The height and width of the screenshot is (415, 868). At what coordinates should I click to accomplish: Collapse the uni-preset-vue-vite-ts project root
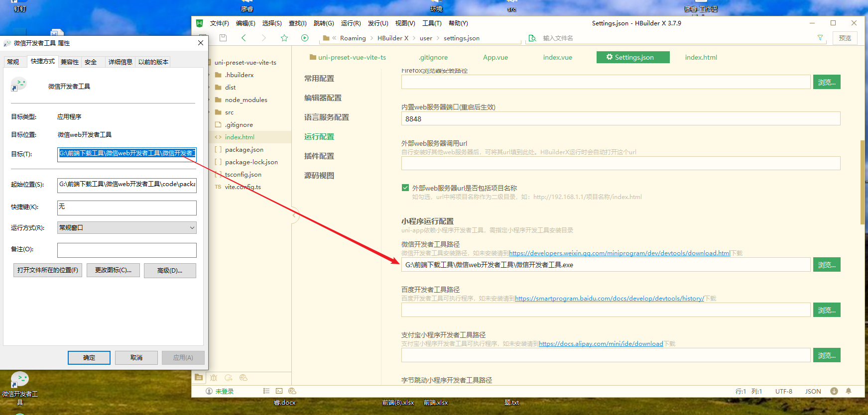(246, 62)
